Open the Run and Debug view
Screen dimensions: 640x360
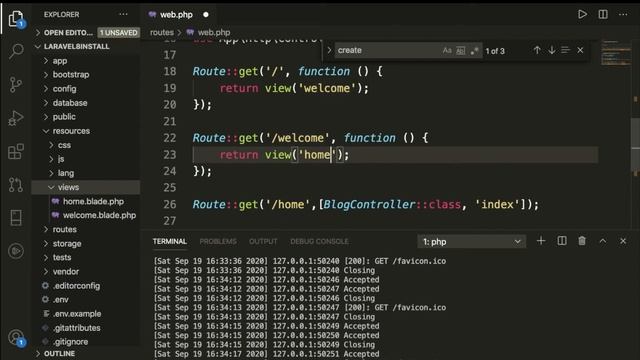(16, 118)
